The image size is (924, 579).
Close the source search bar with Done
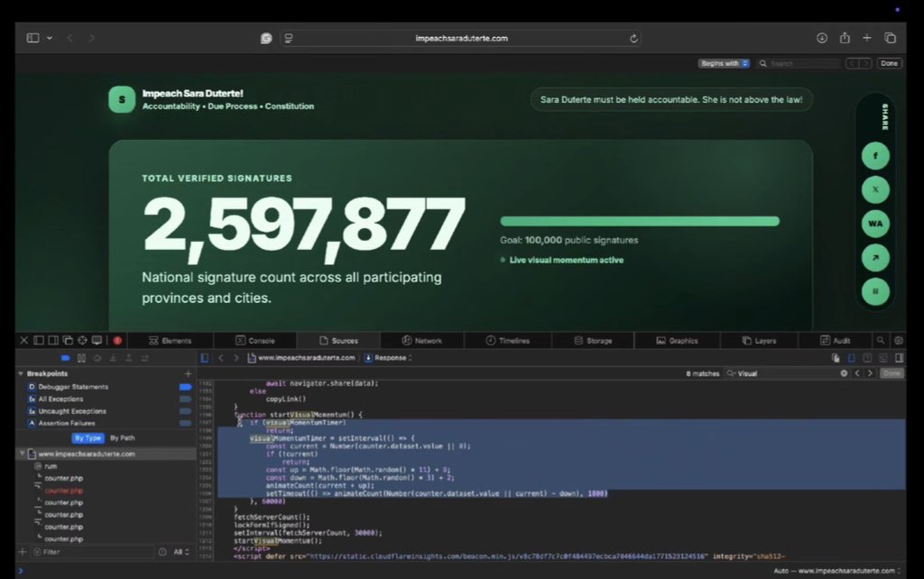point(892,373)
